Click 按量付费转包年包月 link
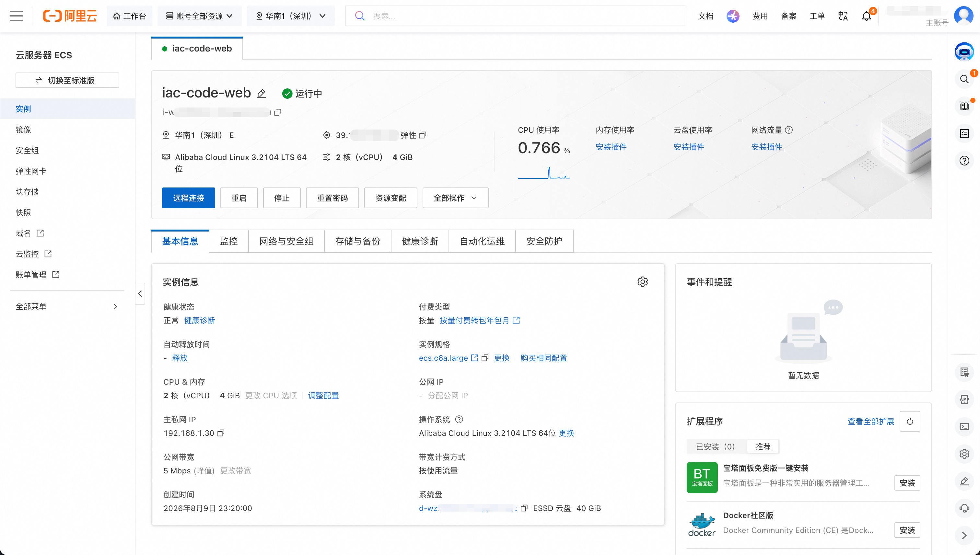This screenshot has width=980, height=555. (480, 320)
